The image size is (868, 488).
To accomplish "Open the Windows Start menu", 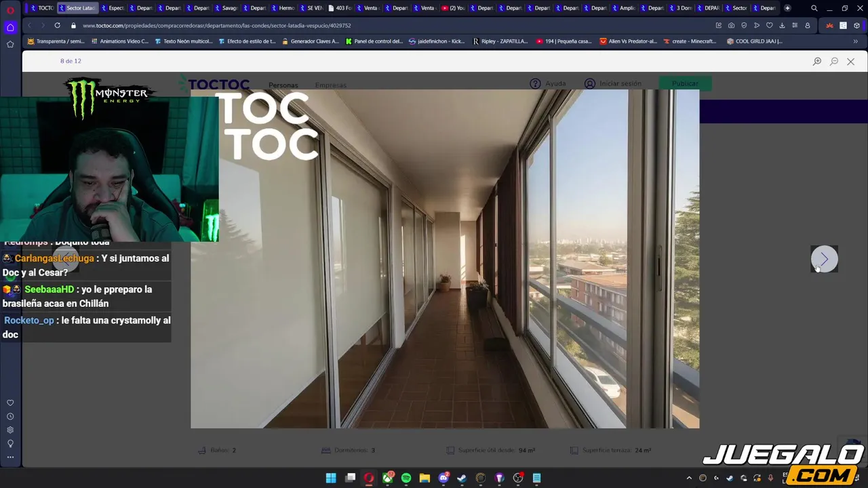I will click(x=331, y=478).
